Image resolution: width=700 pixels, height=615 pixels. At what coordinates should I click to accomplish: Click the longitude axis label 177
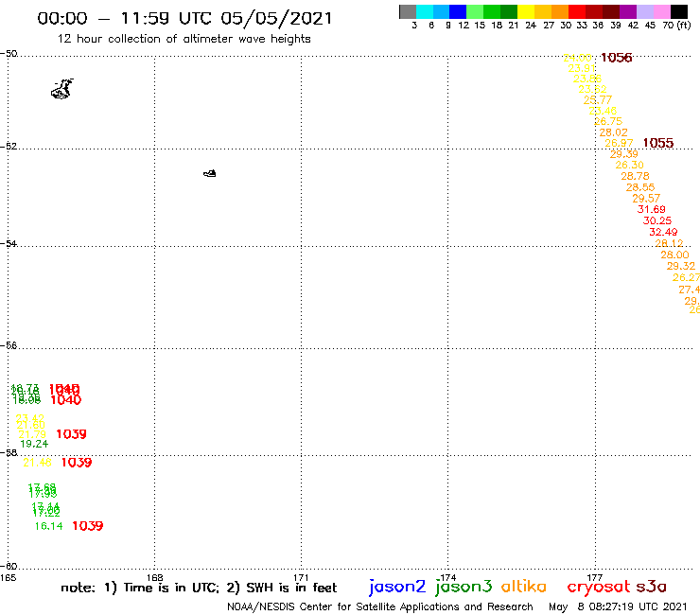(x=595, y=578)
